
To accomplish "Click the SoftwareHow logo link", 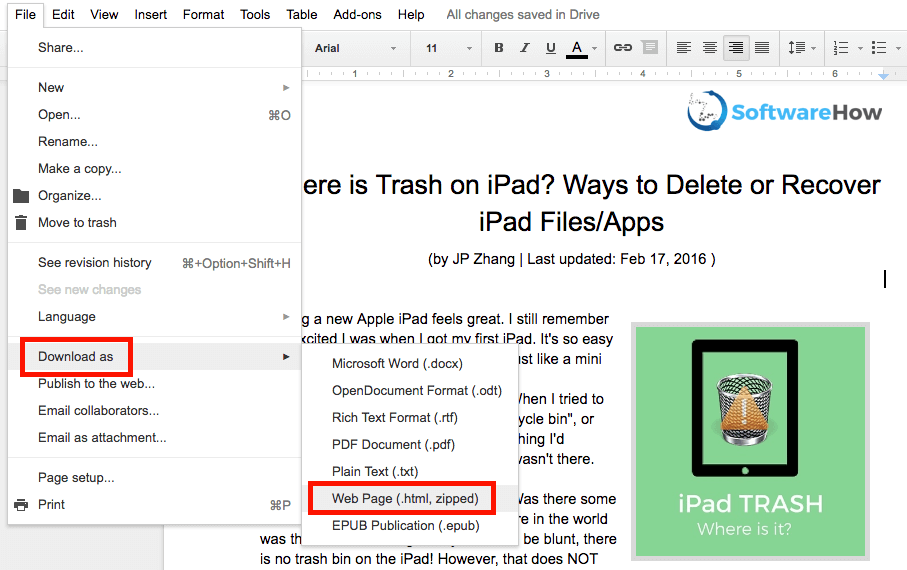I will click(x=785, y=111).
